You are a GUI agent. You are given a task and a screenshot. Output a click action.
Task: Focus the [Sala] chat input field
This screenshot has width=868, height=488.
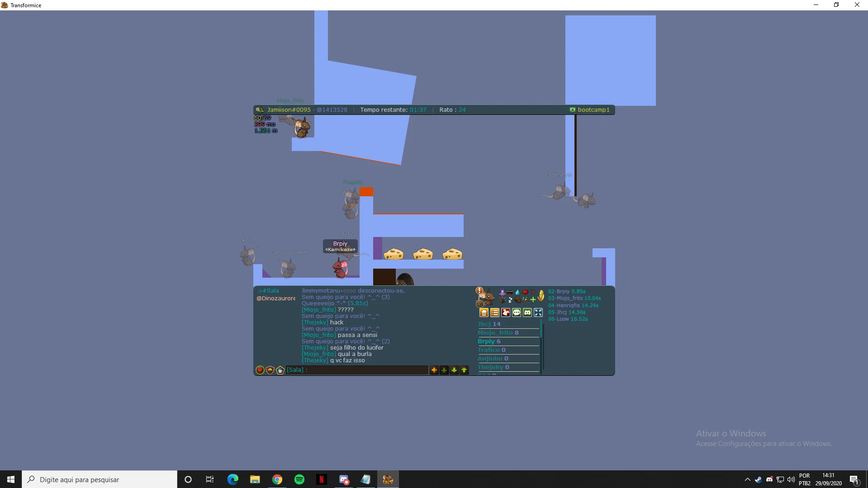tap(357, 370)
